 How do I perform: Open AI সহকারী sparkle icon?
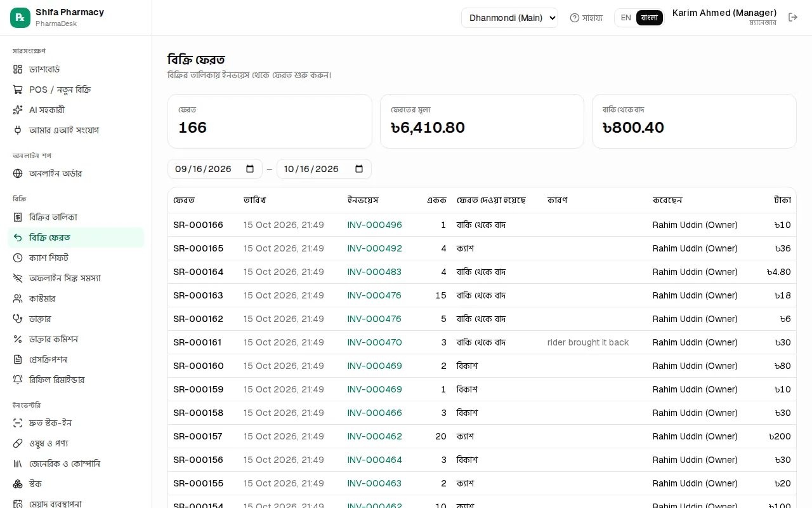[18, 110]
